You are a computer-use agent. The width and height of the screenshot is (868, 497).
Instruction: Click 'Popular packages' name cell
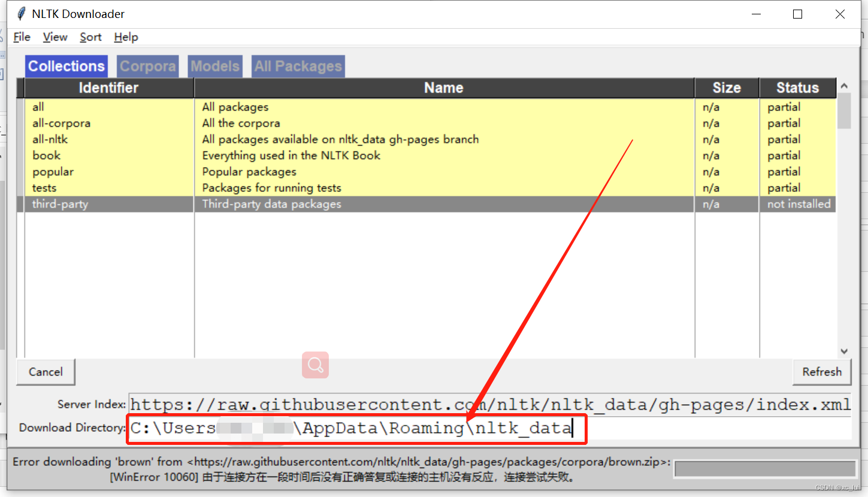coord(249,172)
